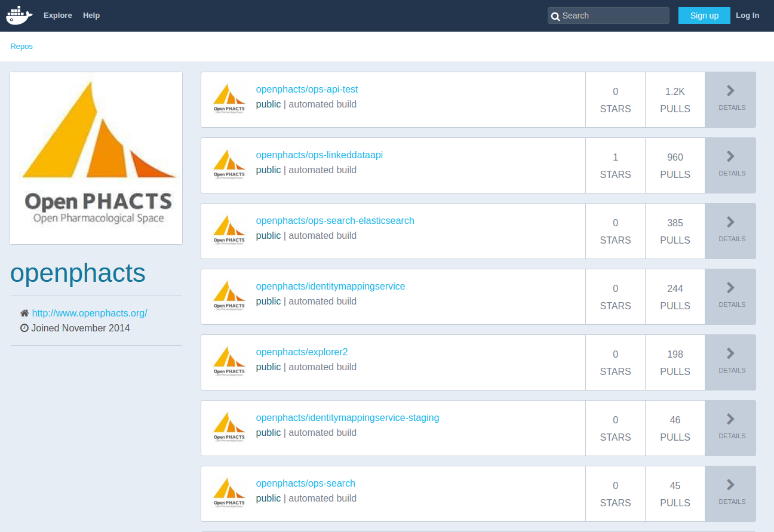Viewport: 774px width, 532px height.
Task: Open openphacts/ops-linkeddataapi repository link
Action: pyautogui.click(x=320, y=155)
